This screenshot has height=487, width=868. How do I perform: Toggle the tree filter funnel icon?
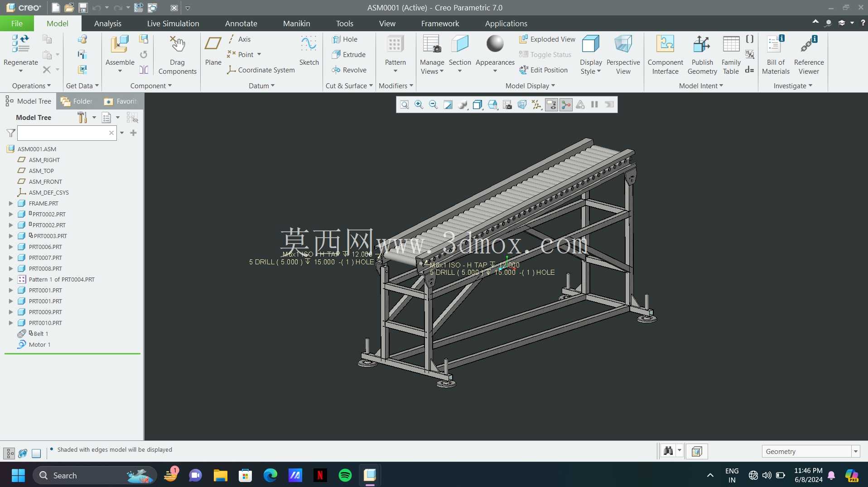coord(11,133)
